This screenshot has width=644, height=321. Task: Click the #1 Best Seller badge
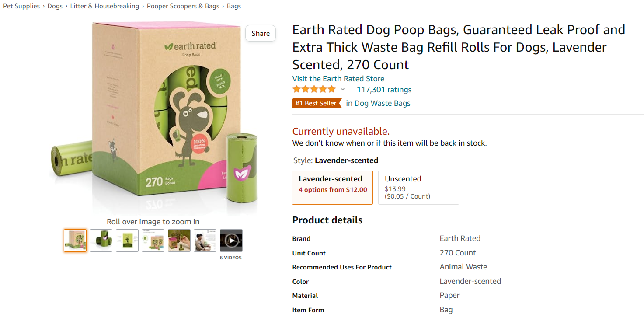tap(317, 103)
